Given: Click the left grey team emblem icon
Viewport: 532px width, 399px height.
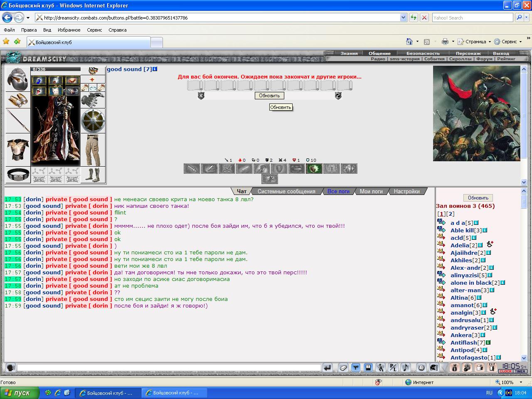Looking at the screenshot, I should [x=201, y=96].
